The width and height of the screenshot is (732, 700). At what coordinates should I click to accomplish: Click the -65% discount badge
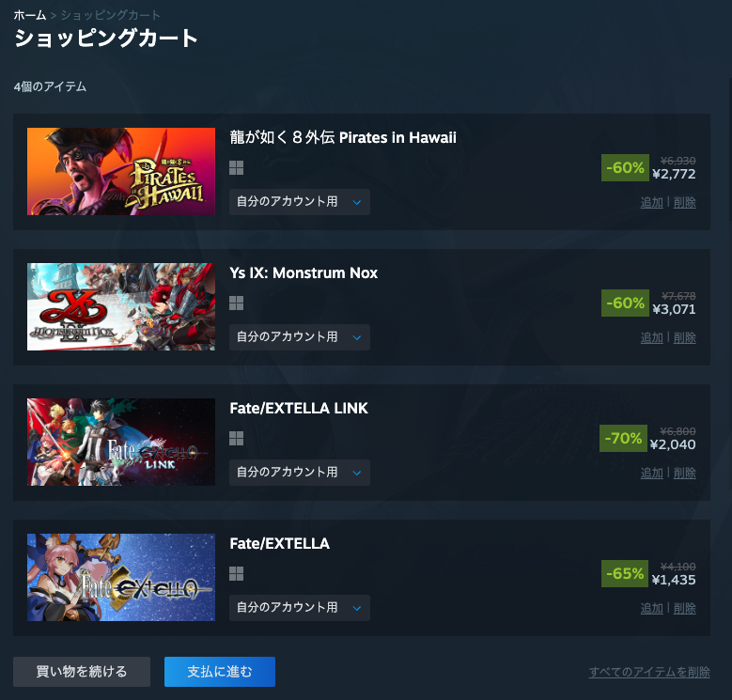pyautogui.click(x=625, y=573)
